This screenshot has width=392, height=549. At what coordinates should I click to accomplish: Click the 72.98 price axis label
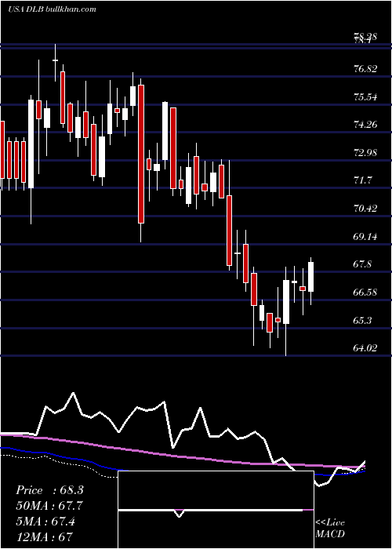pos(365,153)
